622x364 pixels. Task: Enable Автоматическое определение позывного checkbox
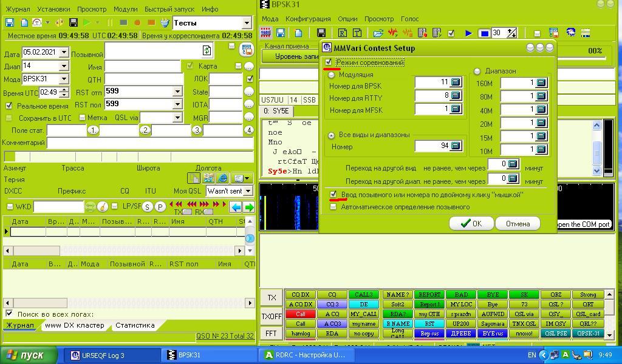click(x=333, y=207)
